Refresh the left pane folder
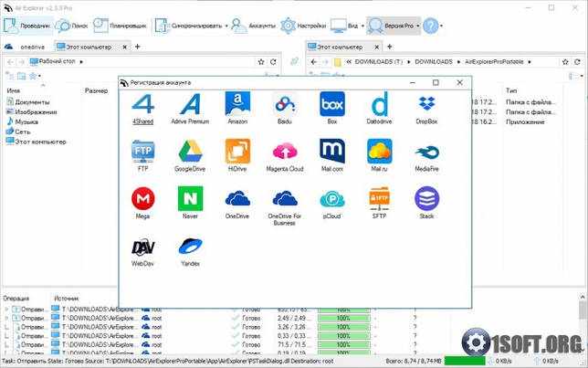Screen dimensions: 588x368 click(273, 62)
